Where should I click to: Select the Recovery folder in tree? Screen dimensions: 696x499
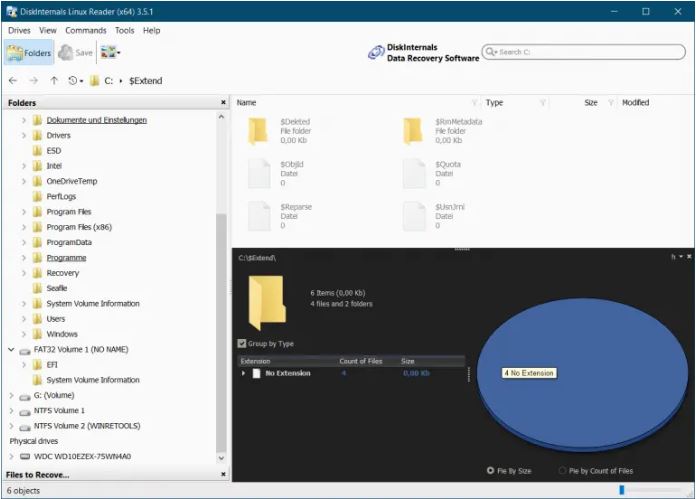coord(63,273)
